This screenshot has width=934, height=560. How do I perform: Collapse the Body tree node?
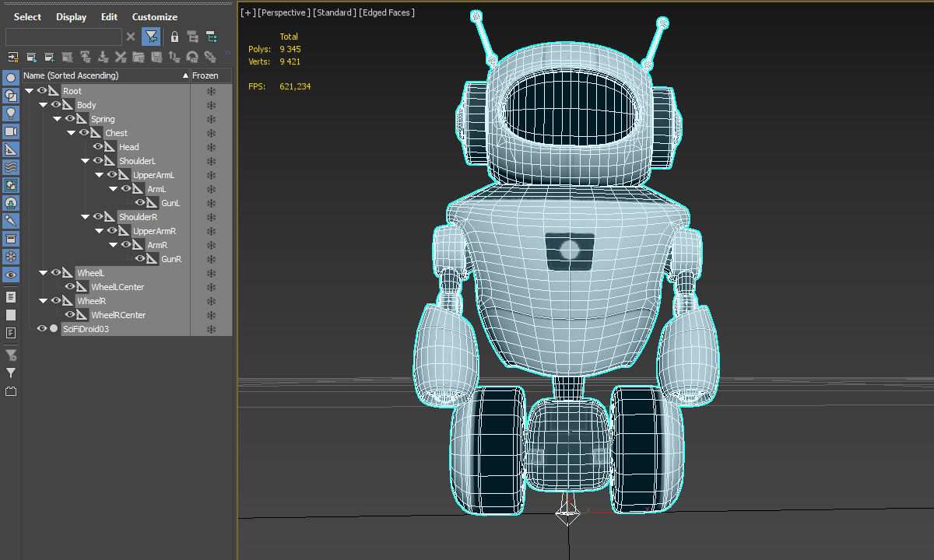coord(44,105)
